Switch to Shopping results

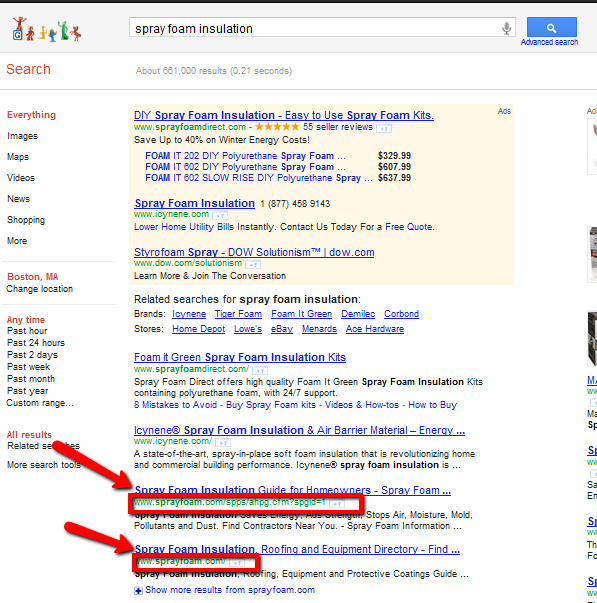[x=26, y=220]
